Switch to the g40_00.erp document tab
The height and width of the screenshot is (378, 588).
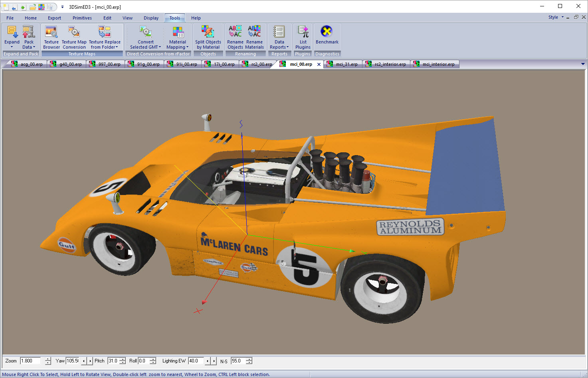coord(66,64)
